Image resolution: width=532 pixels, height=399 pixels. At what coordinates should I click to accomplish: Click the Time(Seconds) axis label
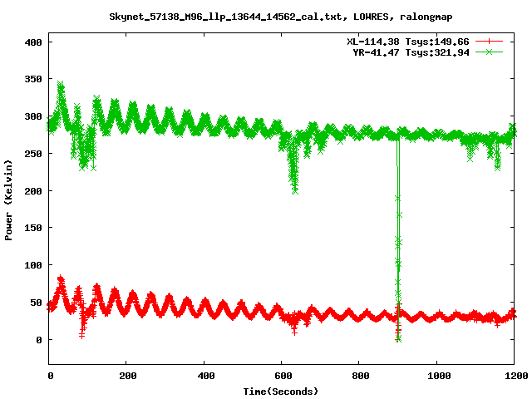[281, 392]
